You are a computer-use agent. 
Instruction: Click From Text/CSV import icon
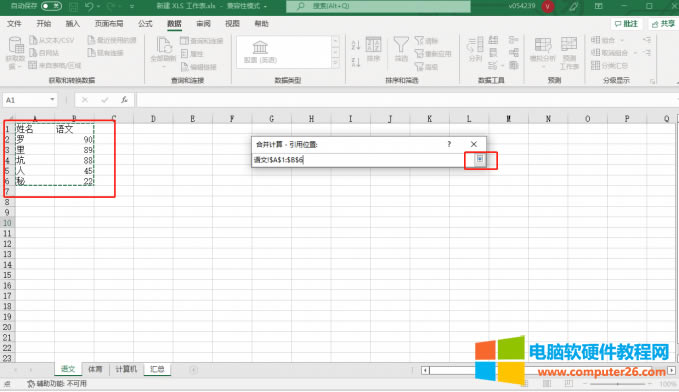(33, 40)
